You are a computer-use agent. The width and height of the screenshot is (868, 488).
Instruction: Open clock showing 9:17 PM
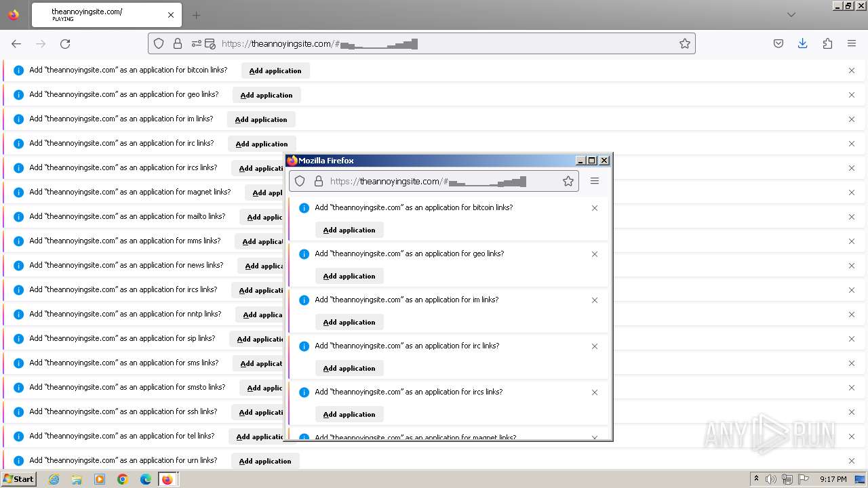point(833,479)
